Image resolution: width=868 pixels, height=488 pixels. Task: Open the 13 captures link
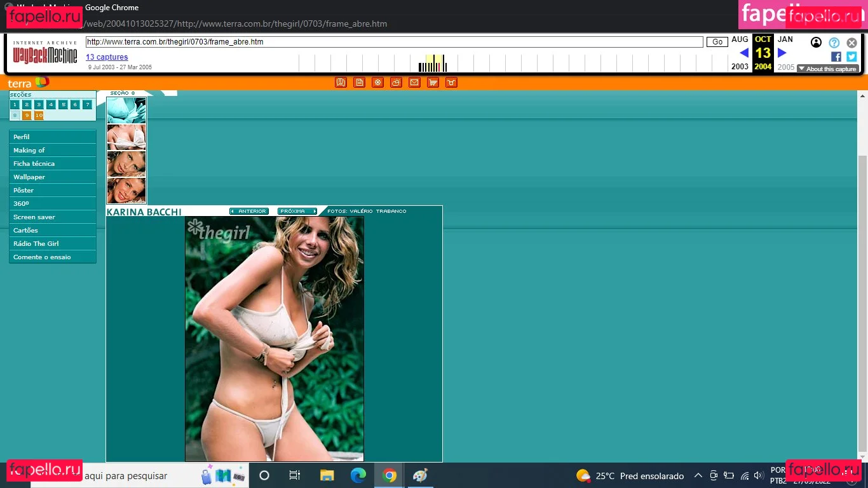coord(107,57)
